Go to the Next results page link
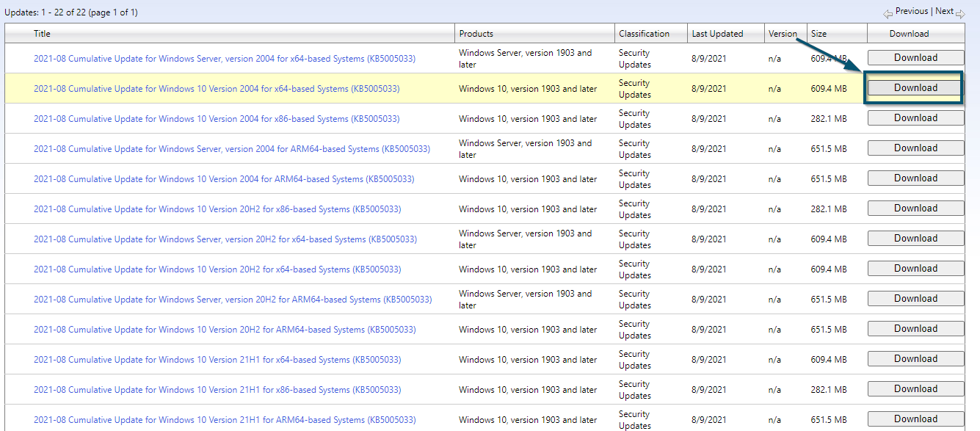The width and height of the screenshot is (980, 431). (944, 11)
